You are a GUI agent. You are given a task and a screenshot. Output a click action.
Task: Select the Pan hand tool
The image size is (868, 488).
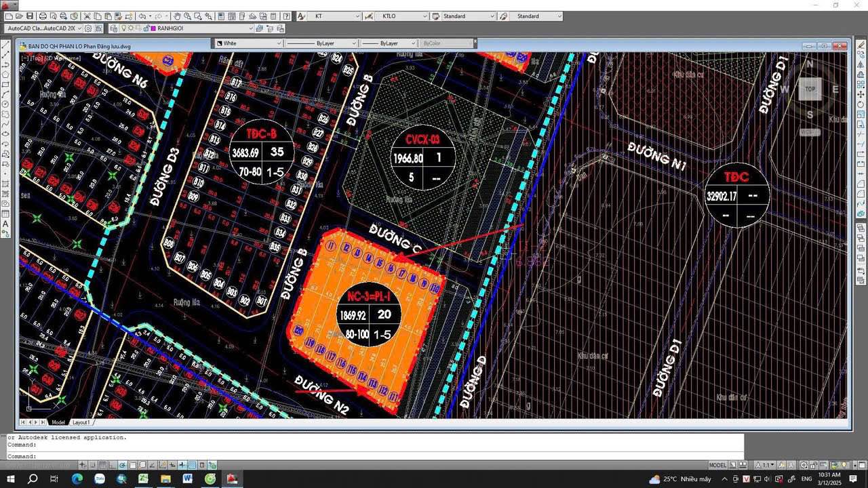[177, 16]
